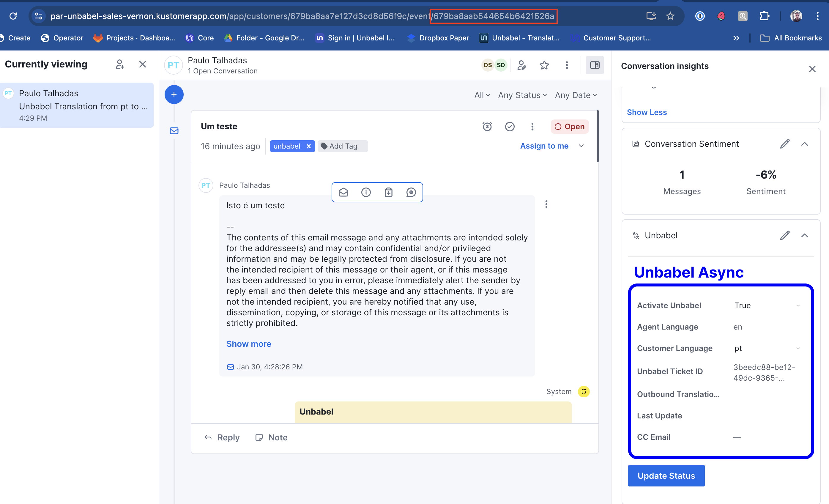
Task: Edit Conversation Sentiment with pencil icon
Action: (x=785, y=144)
